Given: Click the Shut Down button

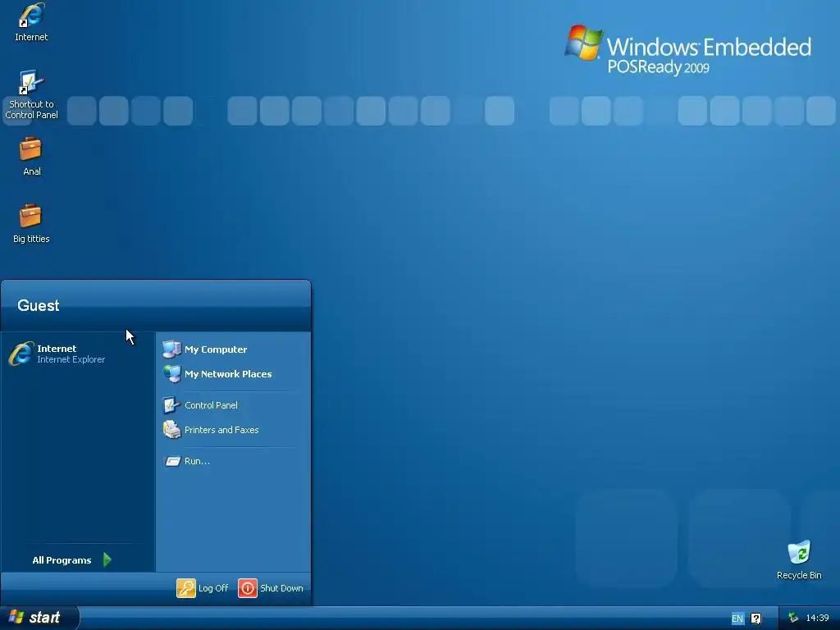Looking at the screenshot, I should 271,588.
